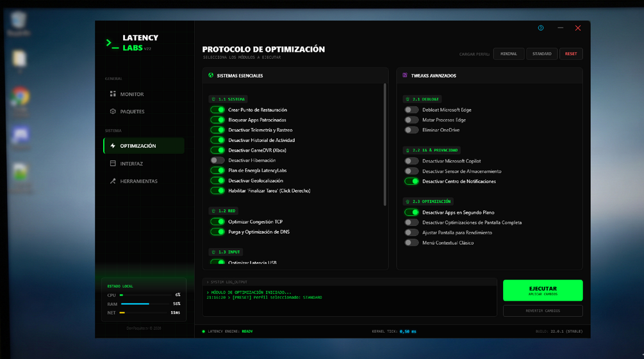Enable Eliminar OneDrive switch

[x=411, y=130]
